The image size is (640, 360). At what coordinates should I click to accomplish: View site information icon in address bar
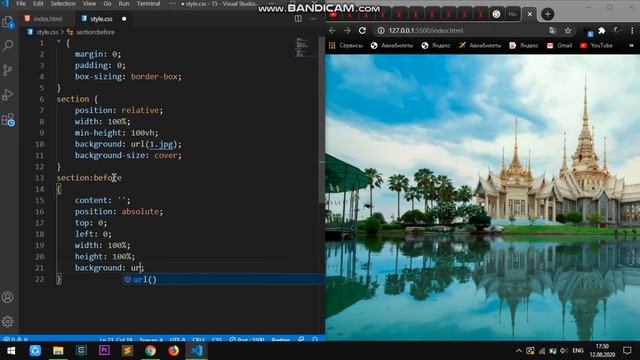(x=381, y=31)
